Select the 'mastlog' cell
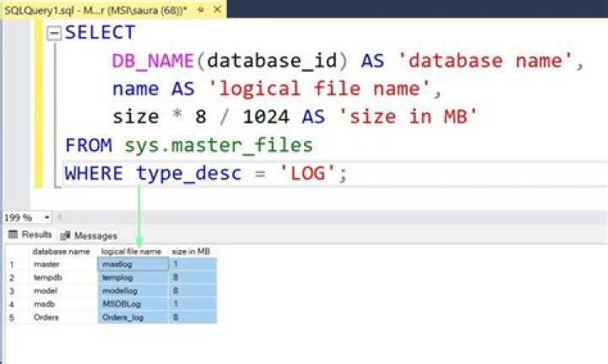The width and height of the screenshot is (608, 364). 133,264
